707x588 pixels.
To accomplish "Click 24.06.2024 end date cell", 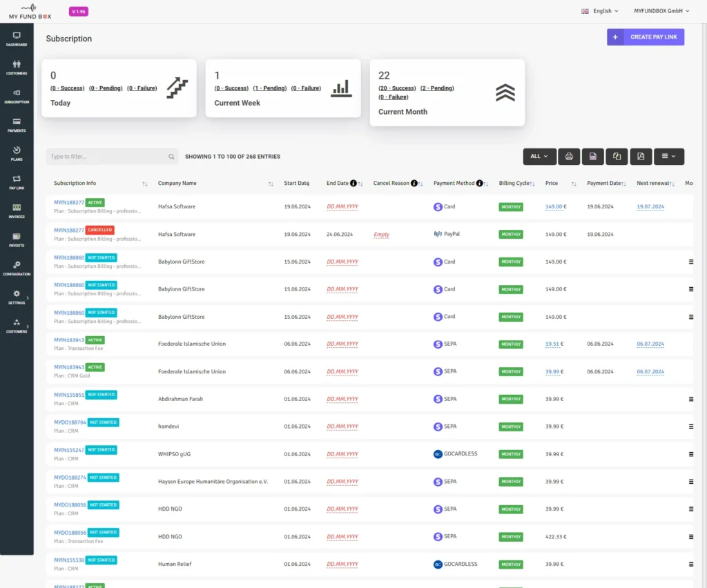I will (x=340, y=234).
